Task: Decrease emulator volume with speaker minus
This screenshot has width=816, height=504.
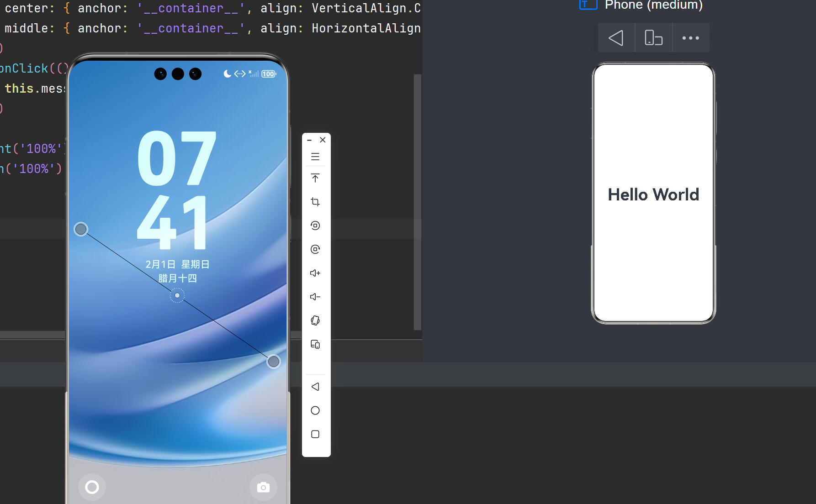Action: point(315,297)
